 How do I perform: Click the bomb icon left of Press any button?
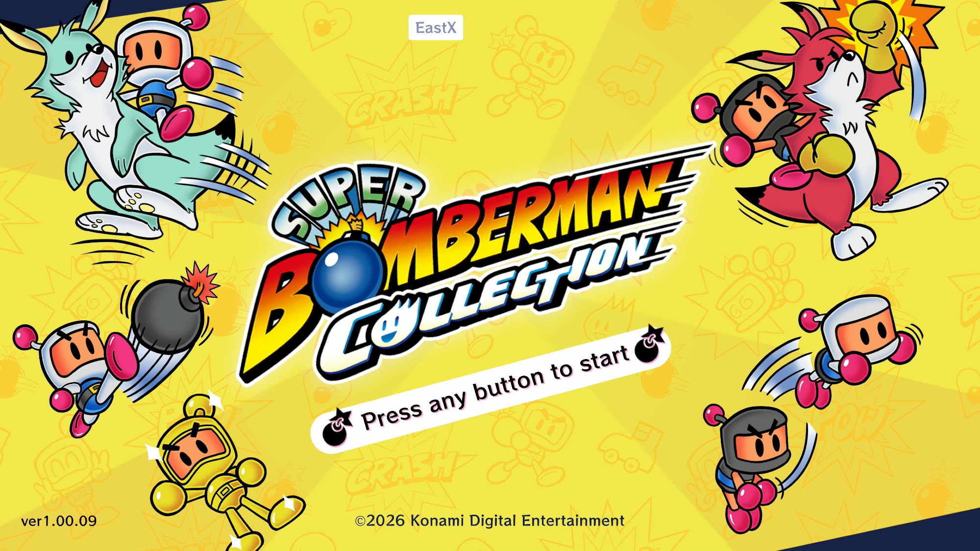click(x=337, y=428)
